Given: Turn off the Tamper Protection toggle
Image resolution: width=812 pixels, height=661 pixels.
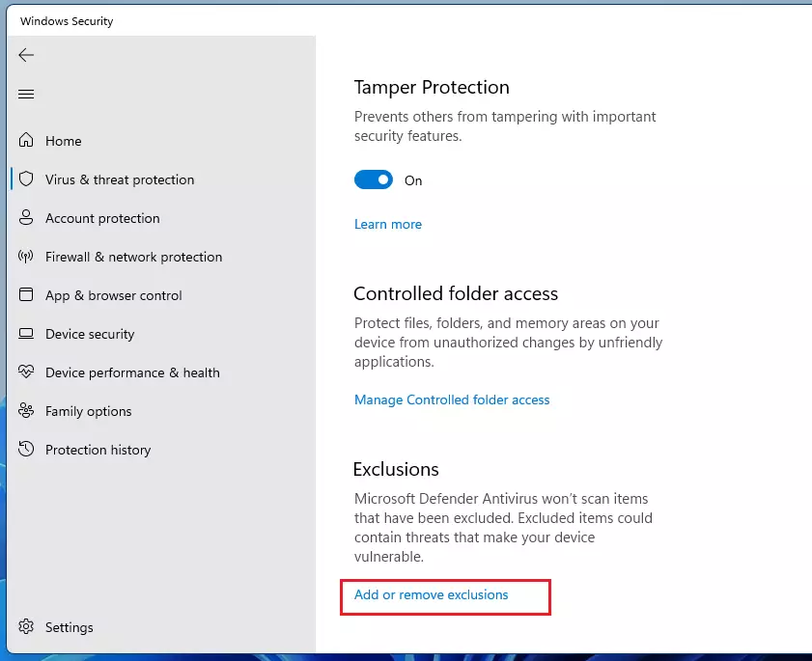Looking at the screenshot, I should tap(374, 179).
